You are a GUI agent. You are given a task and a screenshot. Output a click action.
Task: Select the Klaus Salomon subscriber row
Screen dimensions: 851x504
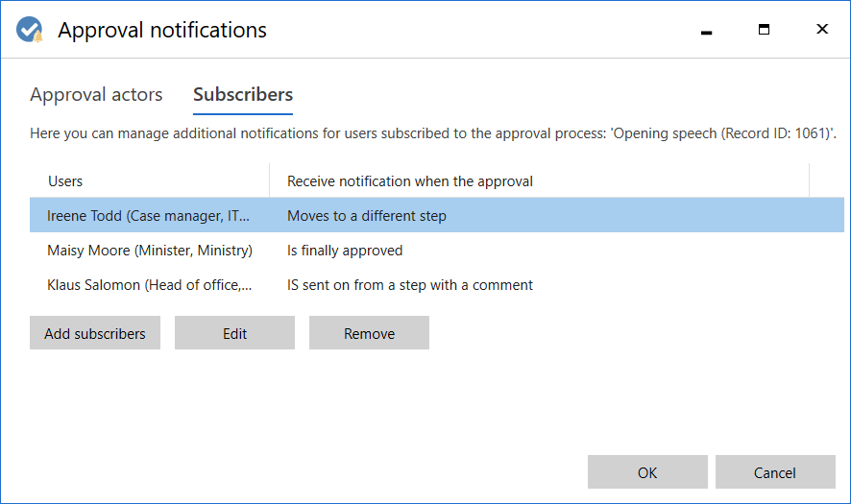pos(437,285)
